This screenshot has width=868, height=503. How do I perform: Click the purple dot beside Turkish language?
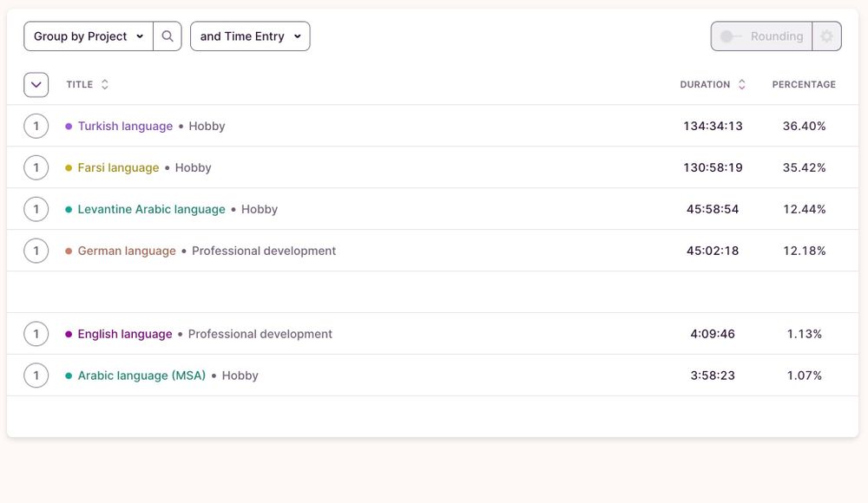coord(69,126)
